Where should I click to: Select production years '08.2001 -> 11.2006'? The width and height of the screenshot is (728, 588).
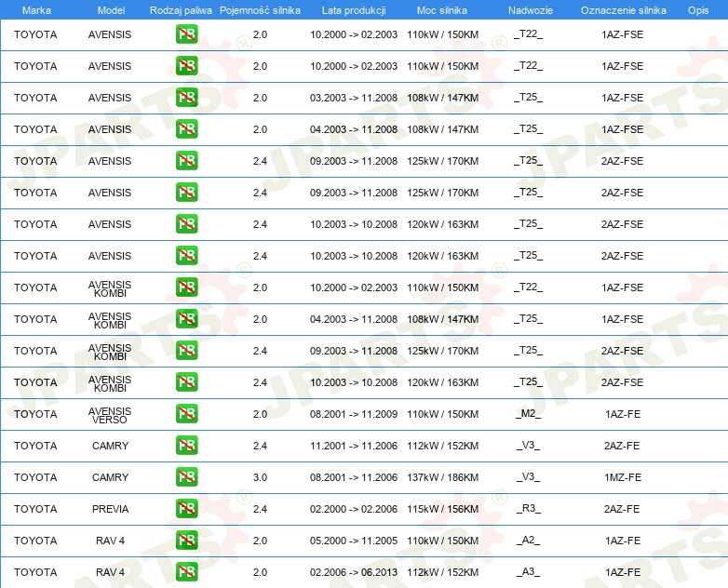354,477
